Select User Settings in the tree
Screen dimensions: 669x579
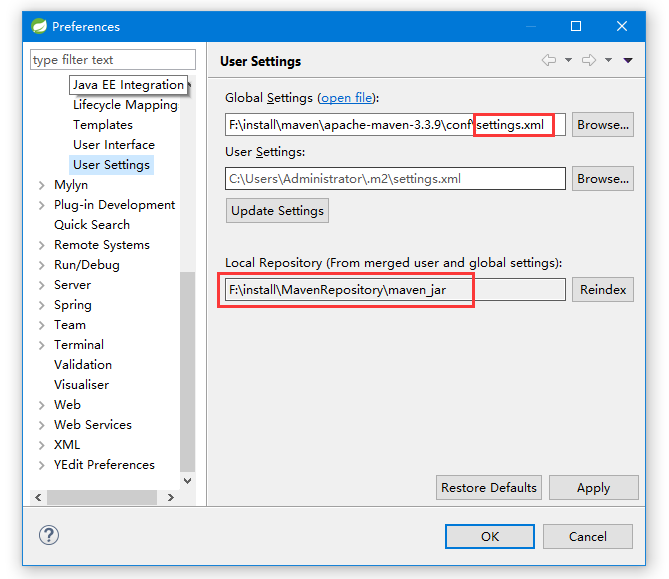click(x=111, y=165)
